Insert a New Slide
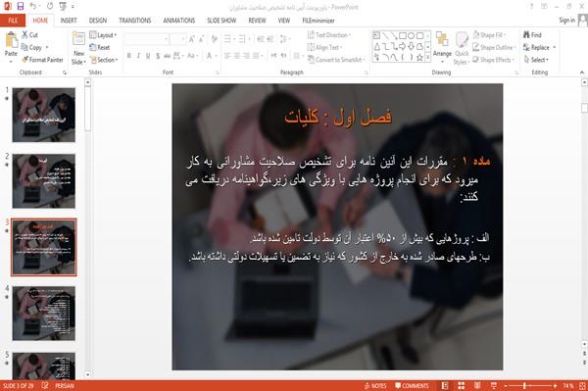 [x=78, y=48]
